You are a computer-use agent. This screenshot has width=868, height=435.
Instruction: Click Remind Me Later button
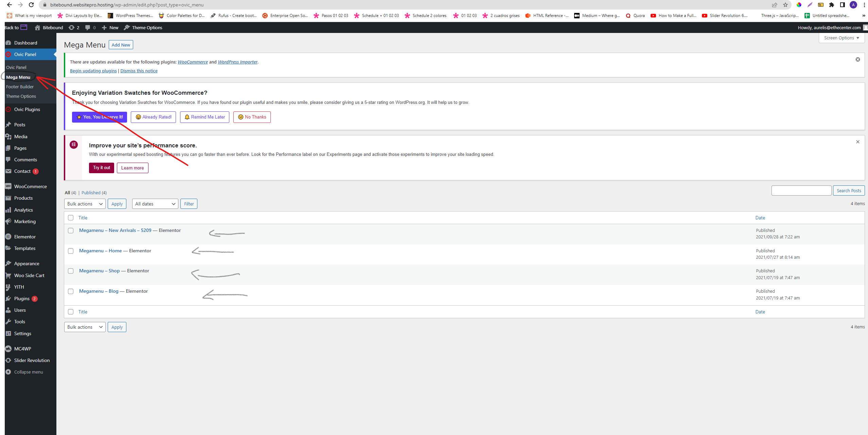(205, 117)
